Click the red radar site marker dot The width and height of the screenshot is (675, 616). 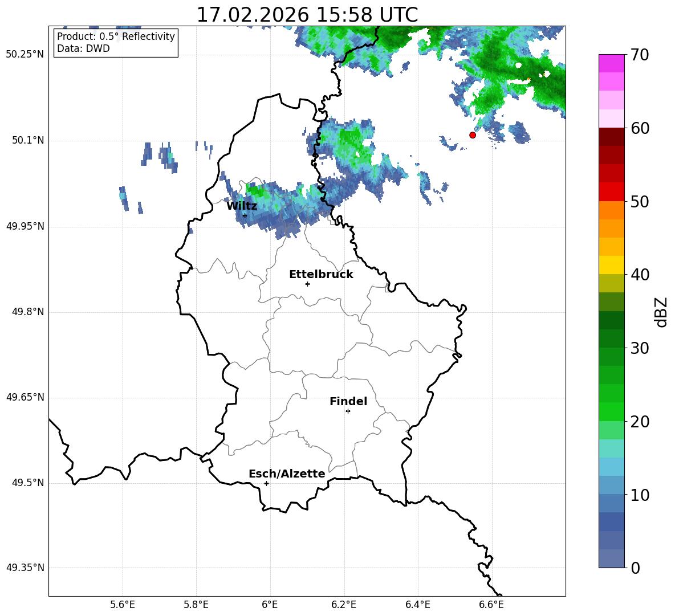472,135
